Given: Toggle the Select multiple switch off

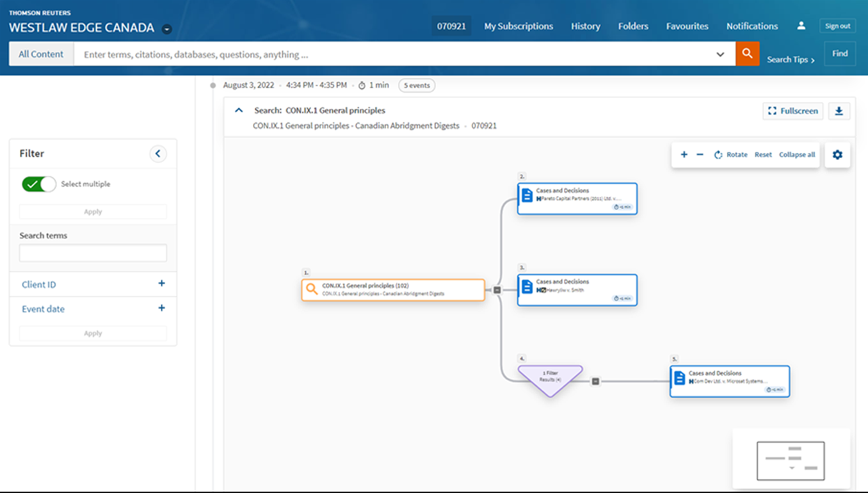Looking at the screenshot, I should (39, 184).
